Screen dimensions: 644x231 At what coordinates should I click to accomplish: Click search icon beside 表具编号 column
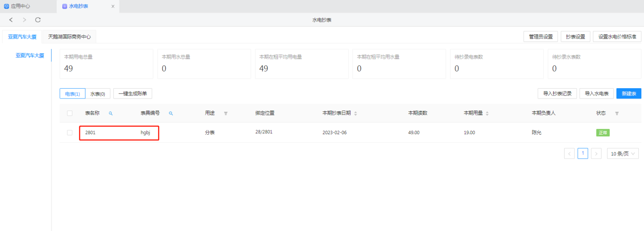170,113
